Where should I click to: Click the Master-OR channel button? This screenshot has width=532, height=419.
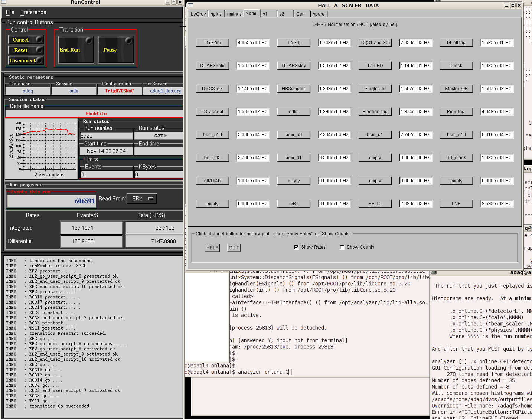(x=456, y=89)
